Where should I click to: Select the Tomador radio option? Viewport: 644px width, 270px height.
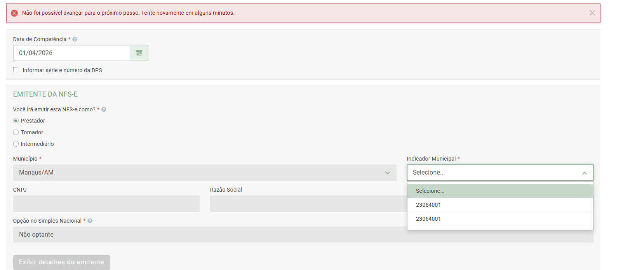pyautogui.click(x=16, y=132)
